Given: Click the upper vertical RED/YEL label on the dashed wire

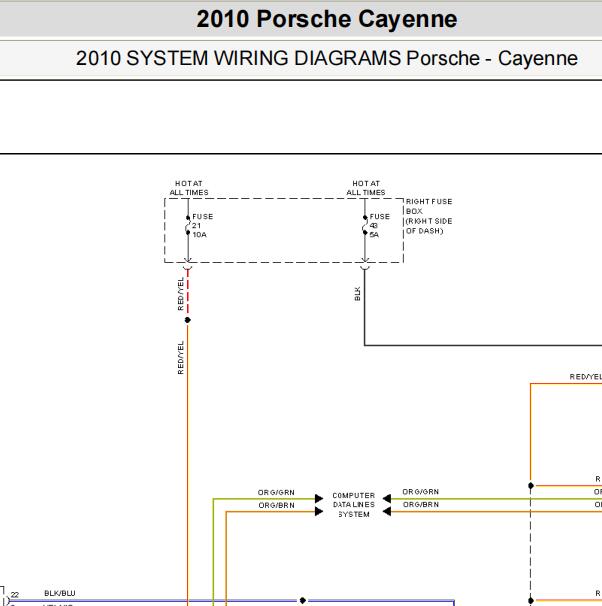Looking at the screenshot, I should [x=180, y=294].
